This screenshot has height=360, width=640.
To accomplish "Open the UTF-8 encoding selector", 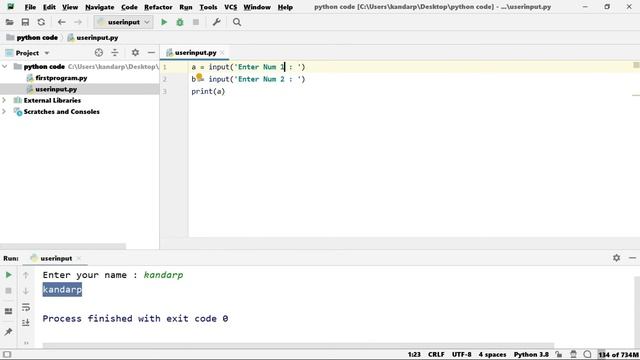I will [461, 354].
